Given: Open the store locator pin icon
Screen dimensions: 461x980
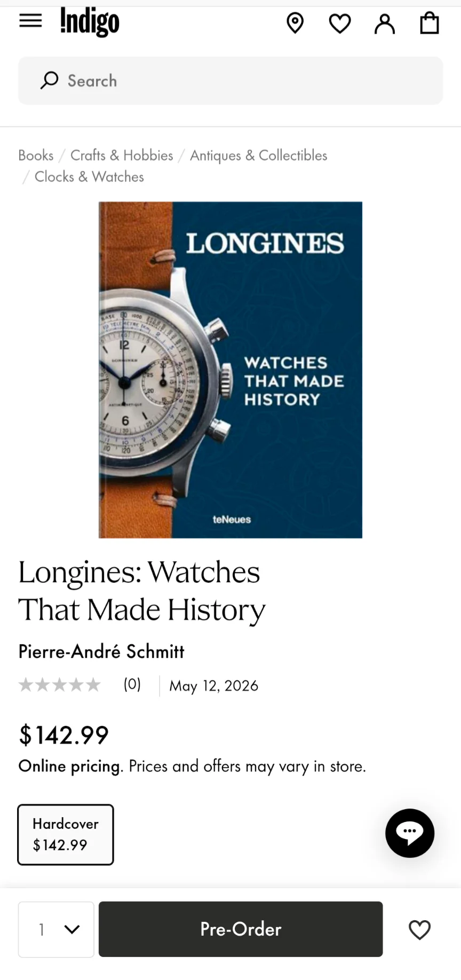Looking at the screenshot, I should point(295,23).
